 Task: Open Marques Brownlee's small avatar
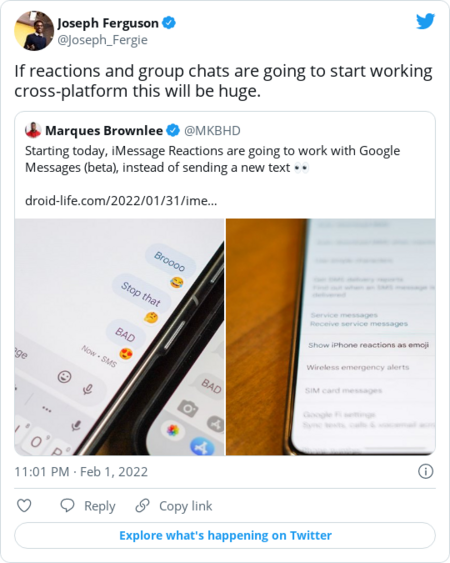pos(33,130)
